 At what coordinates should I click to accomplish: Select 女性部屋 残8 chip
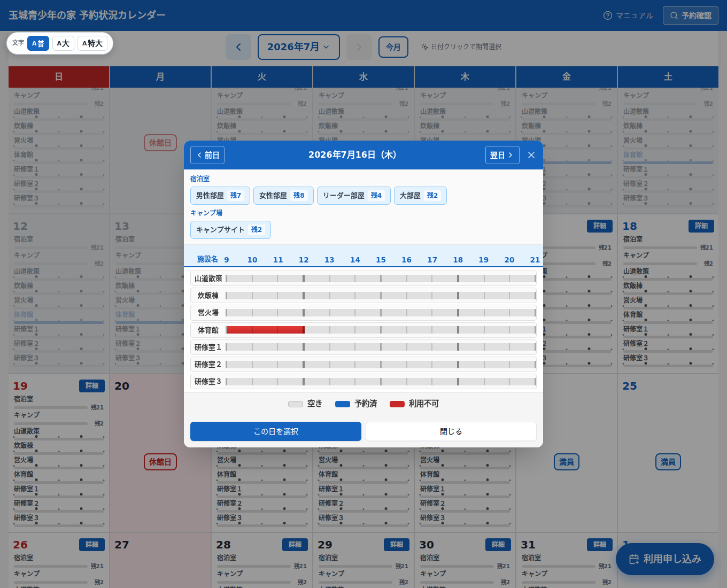(283, 196)
